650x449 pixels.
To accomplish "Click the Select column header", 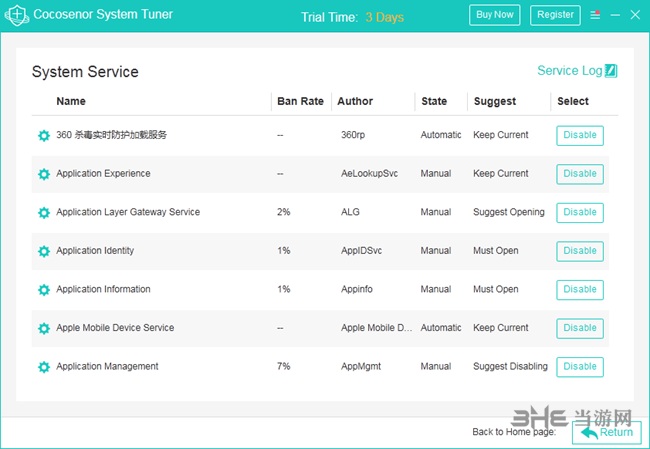I will coord(573,101).
